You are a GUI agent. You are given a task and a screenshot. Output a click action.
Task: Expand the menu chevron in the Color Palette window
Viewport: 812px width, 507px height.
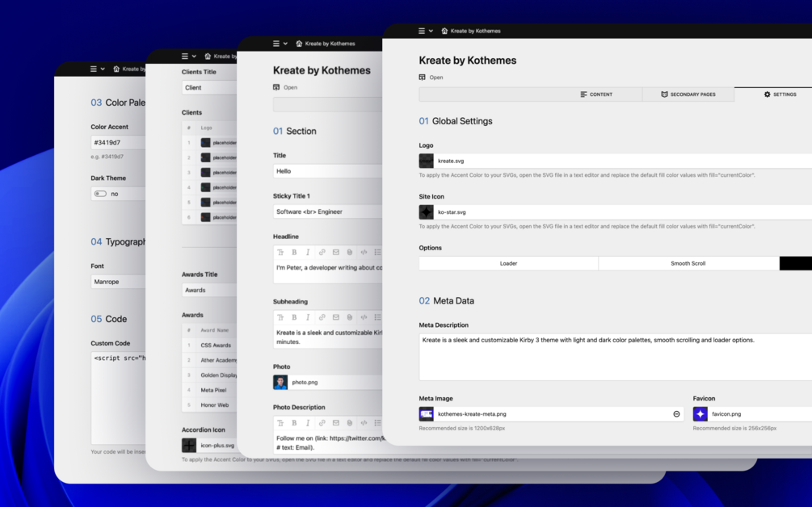103,69
